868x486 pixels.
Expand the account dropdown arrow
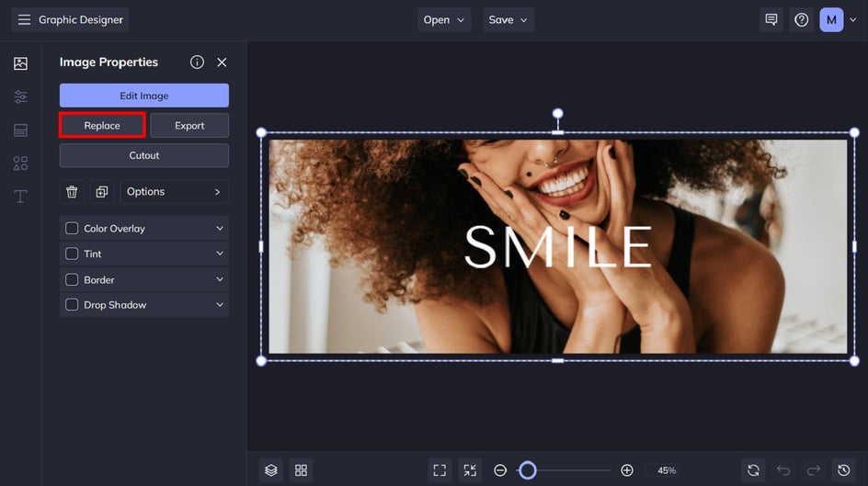coord(853,20)
